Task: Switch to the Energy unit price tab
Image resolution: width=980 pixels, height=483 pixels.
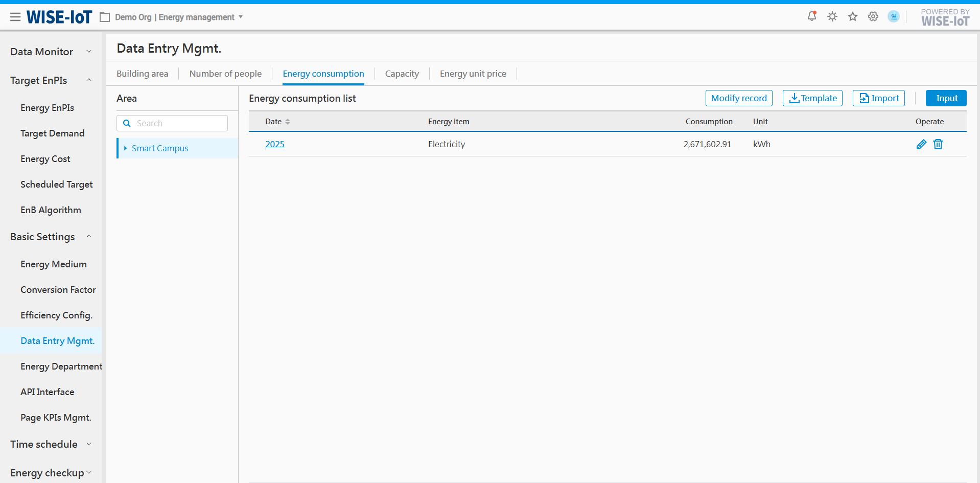Action: 473,74
